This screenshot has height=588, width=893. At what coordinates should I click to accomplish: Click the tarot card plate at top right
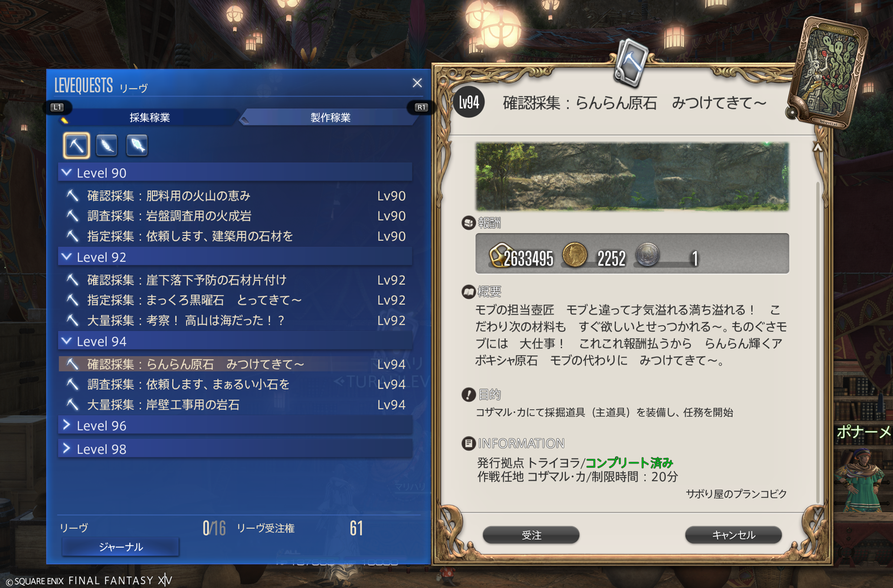[x=827, y=72]
